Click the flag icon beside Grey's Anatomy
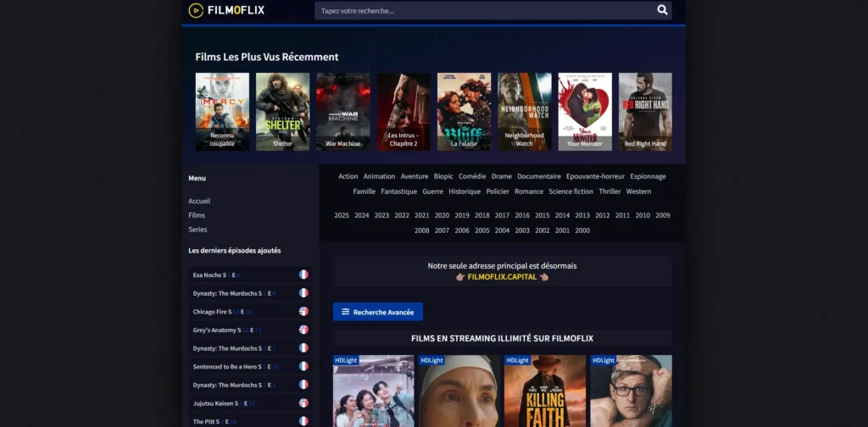The width and height of the screenshot is (868, 427). [x=303, y=330]
